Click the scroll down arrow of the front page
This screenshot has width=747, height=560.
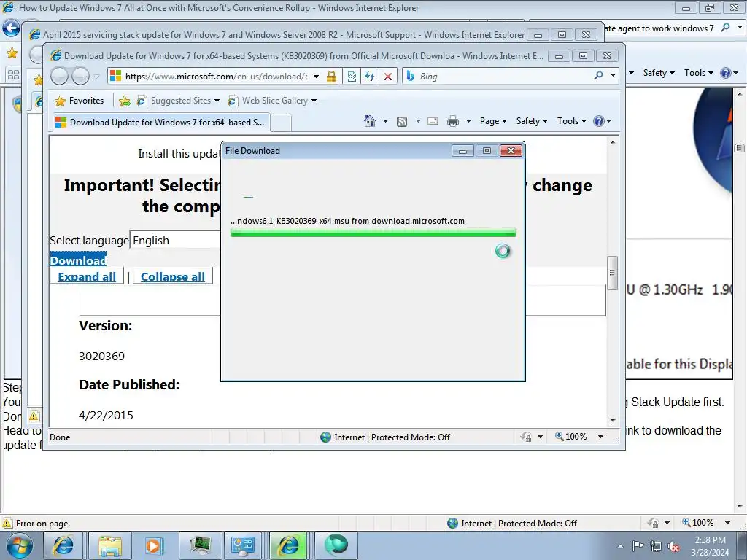pyautogui.click(x=613, y=421)
